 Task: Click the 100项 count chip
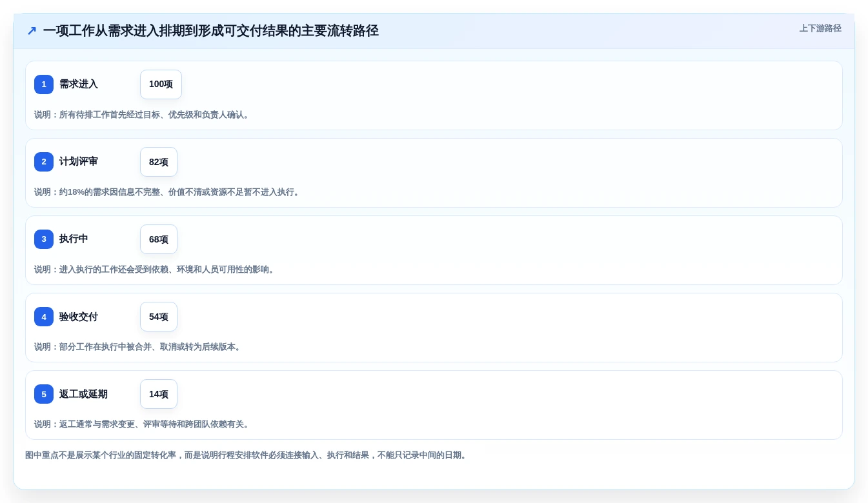pyautogui.click(x=161, y=84)
